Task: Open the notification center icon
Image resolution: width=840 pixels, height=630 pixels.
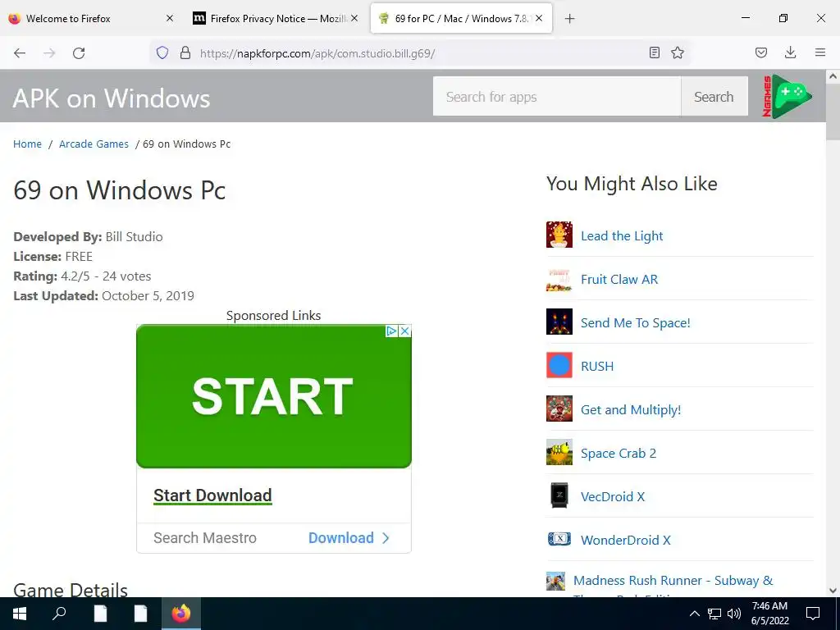Action: pyautogui.click(x=813, y=614)
